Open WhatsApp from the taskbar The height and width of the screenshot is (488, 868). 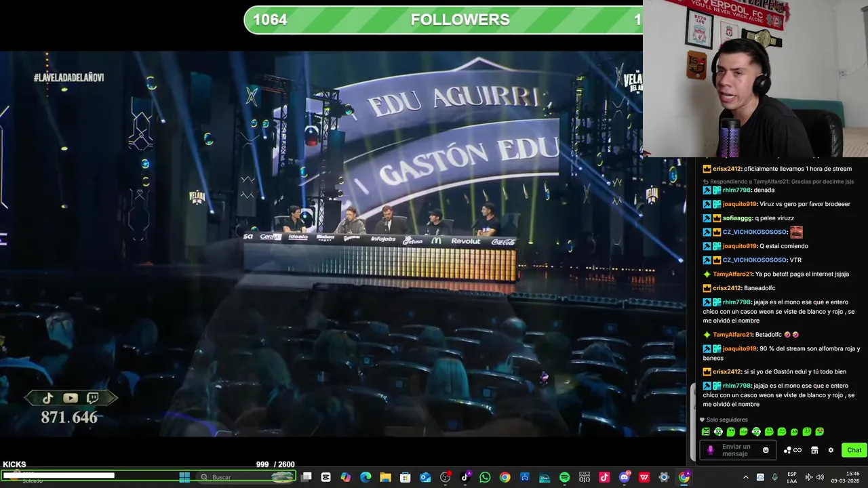pyautogui.click(x=485, y=477)
